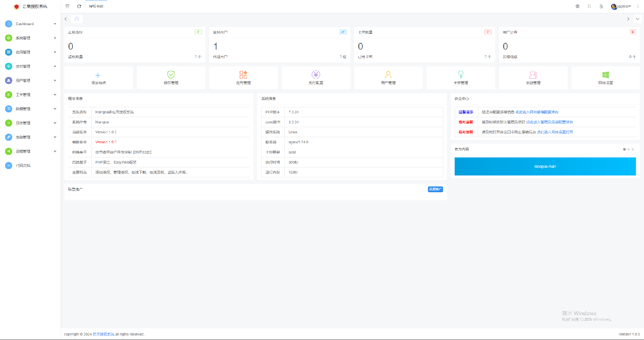Expand the 友链管理 sidebar menu arrow
Image resolution: width=644 pixels, height=340 pixels.
click(x=55, y=137)
